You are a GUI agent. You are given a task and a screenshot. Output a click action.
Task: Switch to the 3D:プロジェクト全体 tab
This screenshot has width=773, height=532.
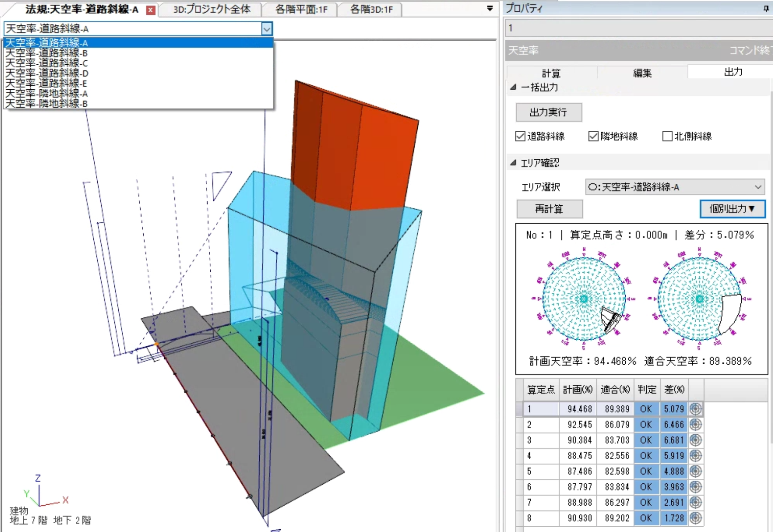coord(212,9)
